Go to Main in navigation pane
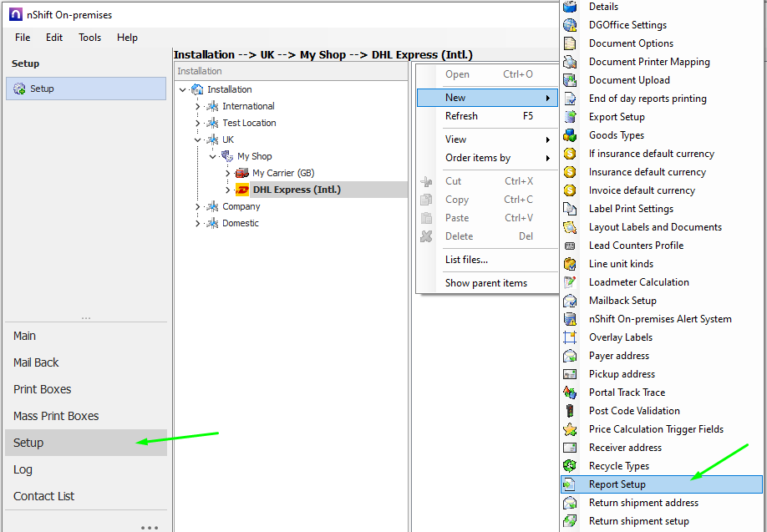The width and height of the screenshot is (767, 532). (86, 336)
